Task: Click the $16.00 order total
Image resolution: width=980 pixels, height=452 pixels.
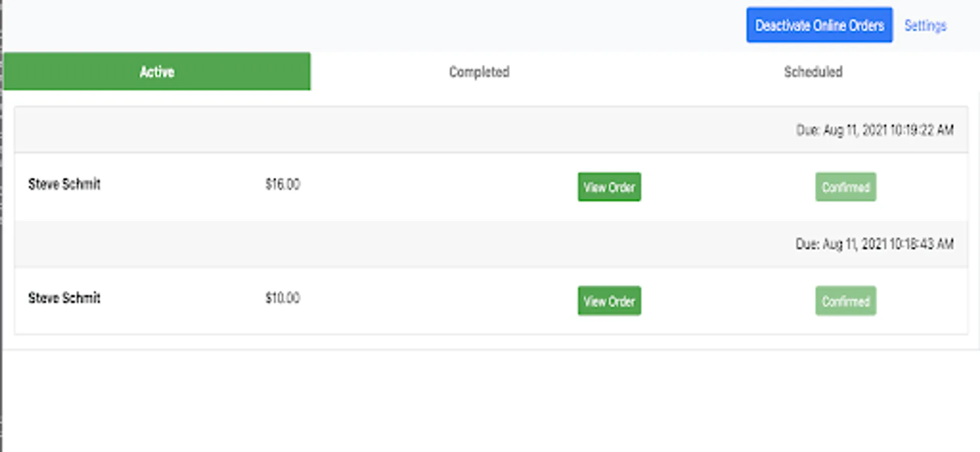Action: (x=283, y=184)
